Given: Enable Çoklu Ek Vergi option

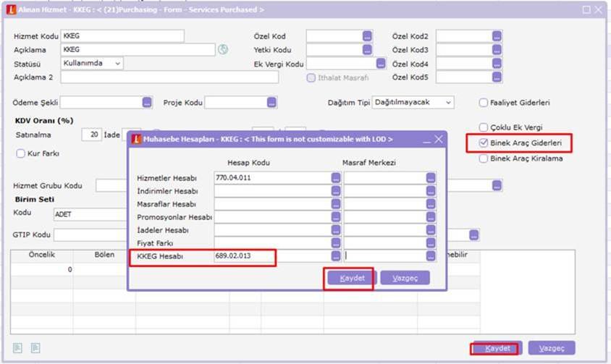Looking at the screenshot, I should click(x=483, y=127).
